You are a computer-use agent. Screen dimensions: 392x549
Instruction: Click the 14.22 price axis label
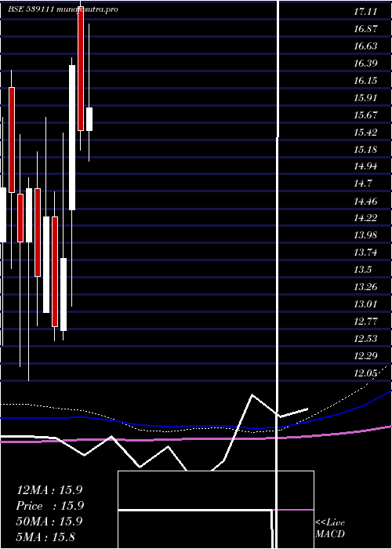(365, 218)
